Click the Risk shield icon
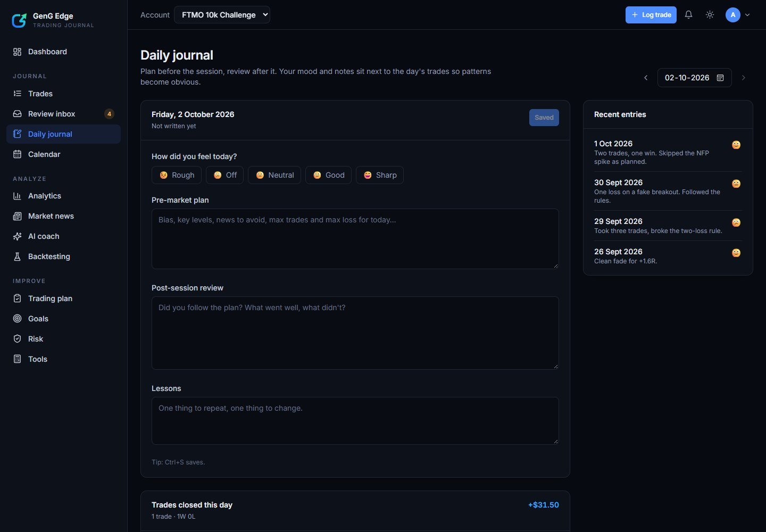The height and width of the screenshot is (532, 766). tap(17, 339)
